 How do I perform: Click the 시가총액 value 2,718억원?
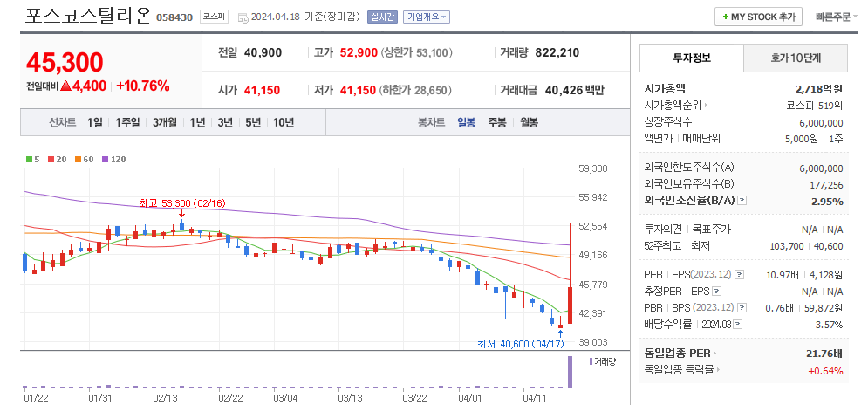pyautogui.click(x=819, y=89)
